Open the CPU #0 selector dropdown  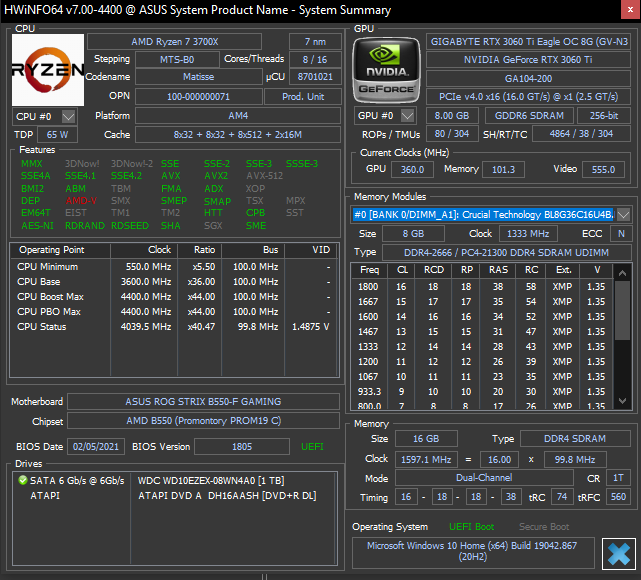click(x=69, y=116)
